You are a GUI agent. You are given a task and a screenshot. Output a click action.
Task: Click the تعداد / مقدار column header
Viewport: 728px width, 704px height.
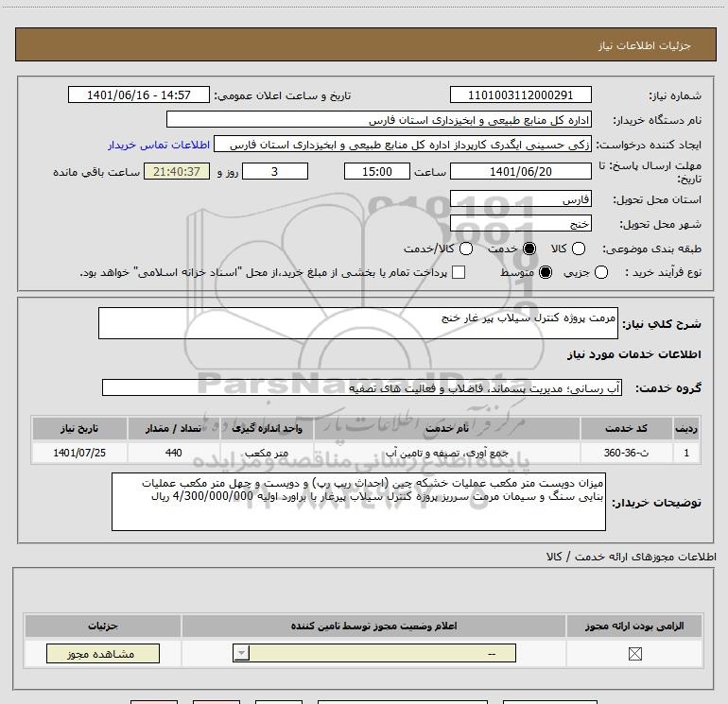(x=173, y=428)
